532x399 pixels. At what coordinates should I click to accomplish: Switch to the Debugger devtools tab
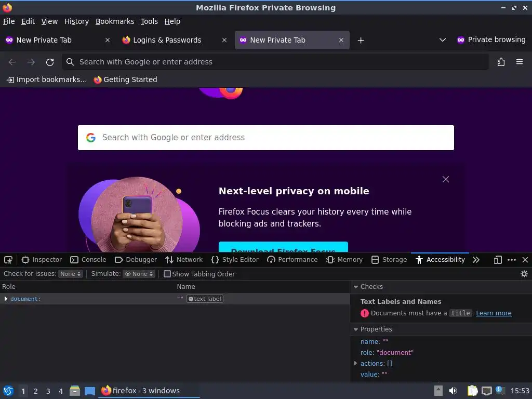[x=136, y=260]
